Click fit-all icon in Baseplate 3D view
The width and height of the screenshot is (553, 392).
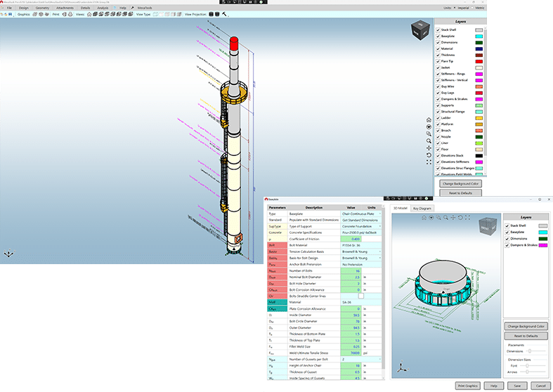tap(467, 218)
